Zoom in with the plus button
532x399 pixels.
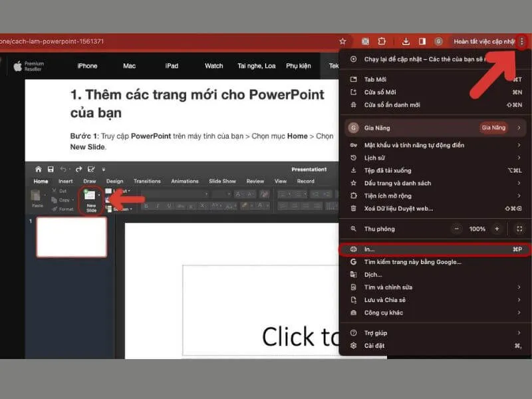497,229
